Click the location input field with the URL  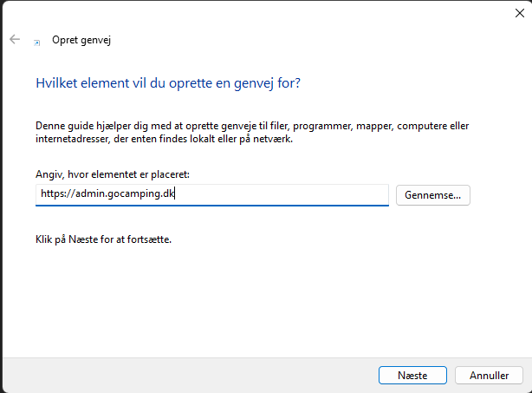(x=212, y=194)
